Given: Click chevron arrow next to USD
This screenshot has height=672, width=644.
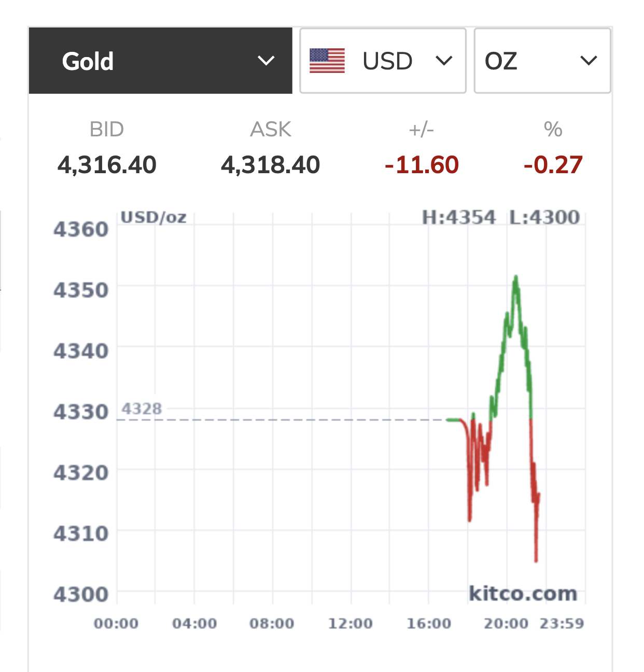Looking at the screenshot, I should point(444,61).
